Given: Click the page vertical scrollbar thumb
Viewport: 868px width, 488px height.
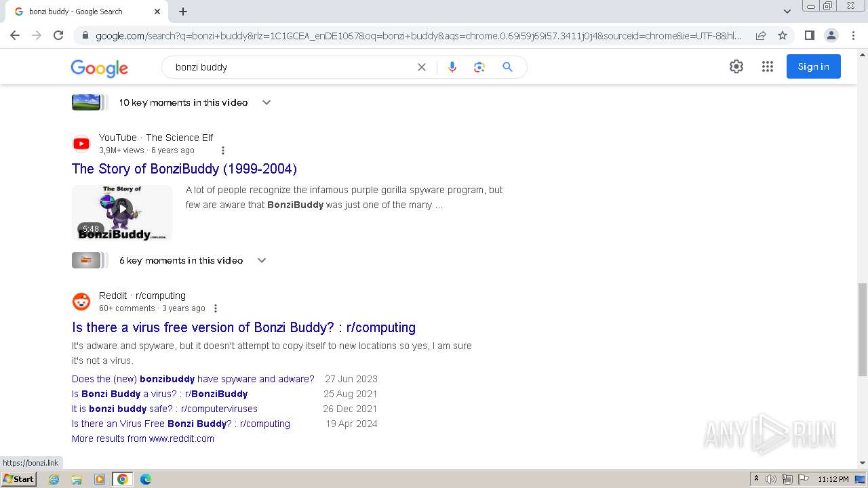Looking at the screenshot, I should pyautogui.click(x=863, y=329).
